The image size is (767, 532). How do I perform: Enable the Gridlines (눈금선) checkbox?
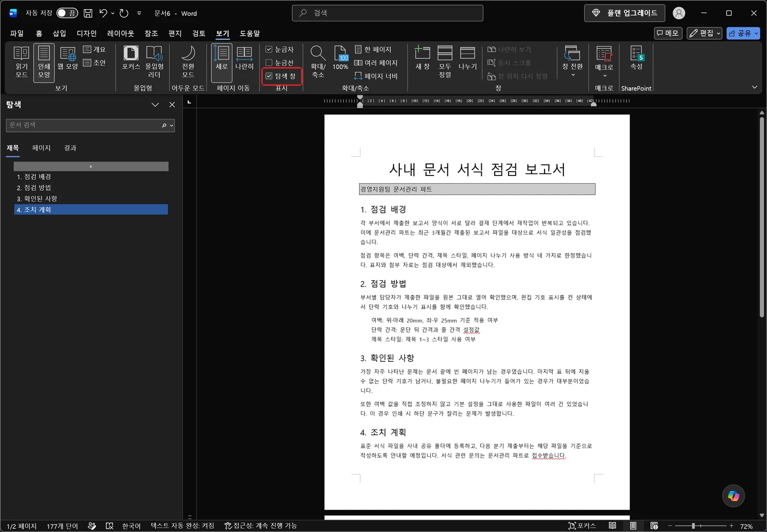coord(269,63)
